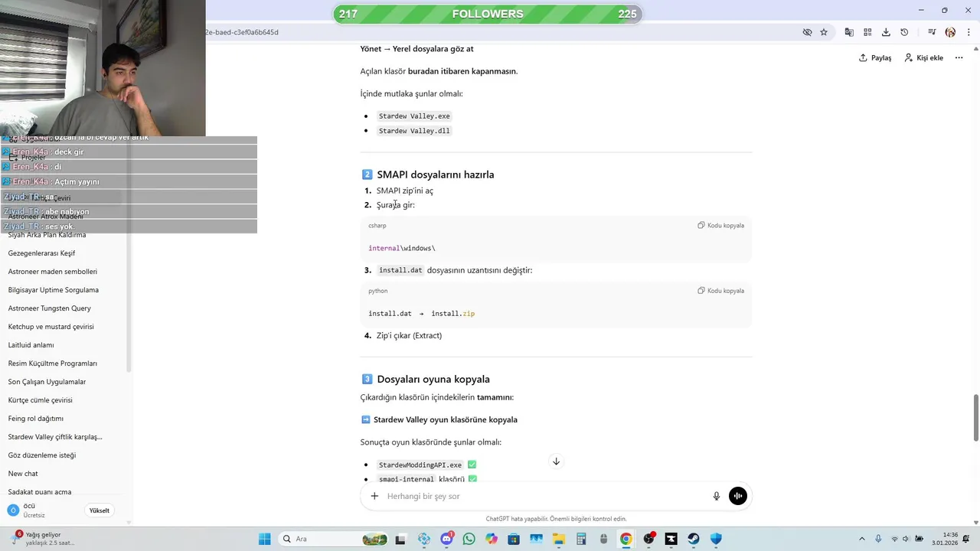The image size is (980, 551).
Task: Open Windows Security shield on the taskbar
Action: point(716,539)
